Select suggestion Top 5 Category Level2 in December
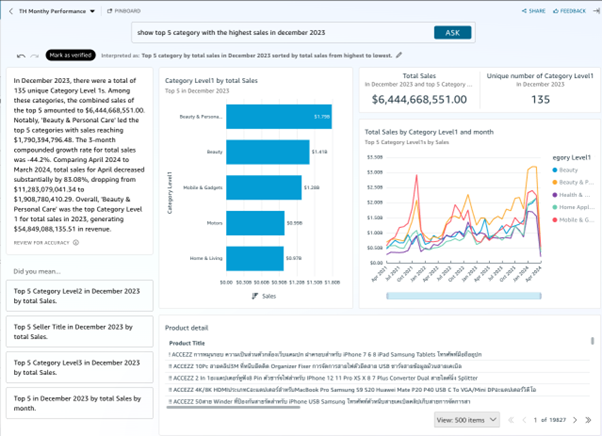The image size is (602, 436). click(x=80, y=295)
